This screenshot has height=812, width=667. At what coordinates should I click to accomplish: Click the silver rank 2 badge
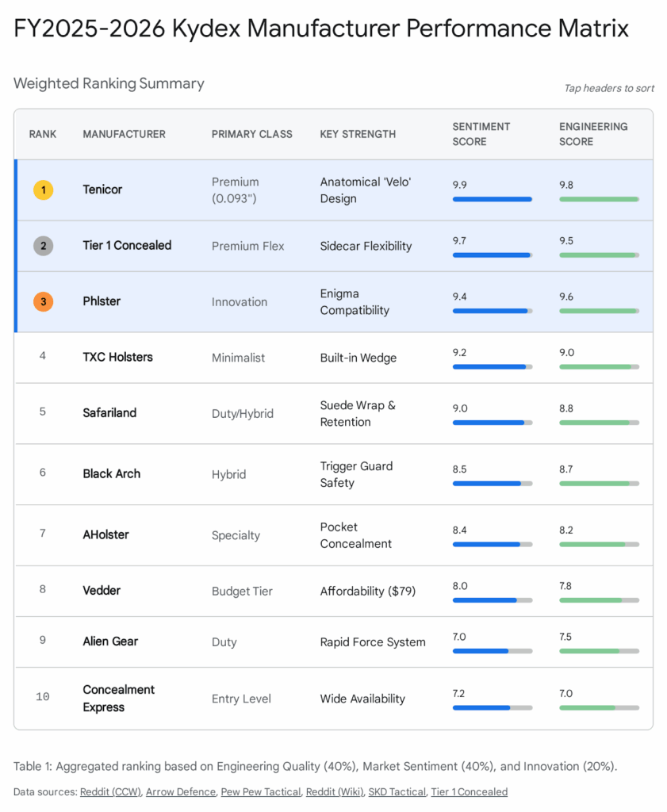[43, 246]
